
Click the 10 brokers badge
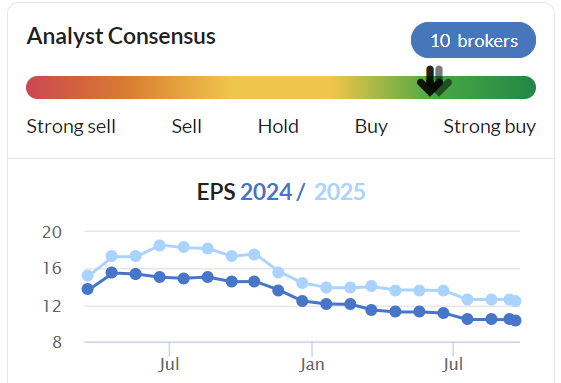pos(473,40)
